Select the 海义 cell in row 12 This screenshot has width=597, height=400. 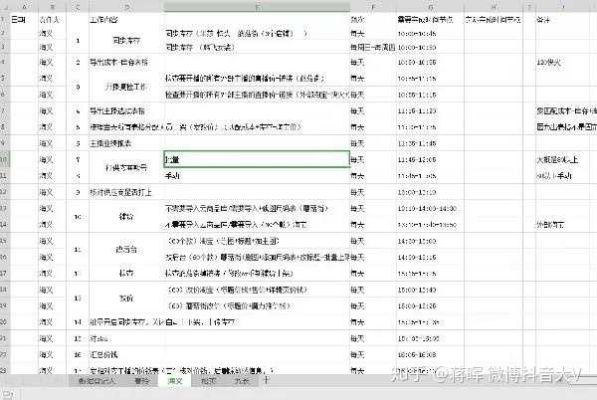pos(52,192)
